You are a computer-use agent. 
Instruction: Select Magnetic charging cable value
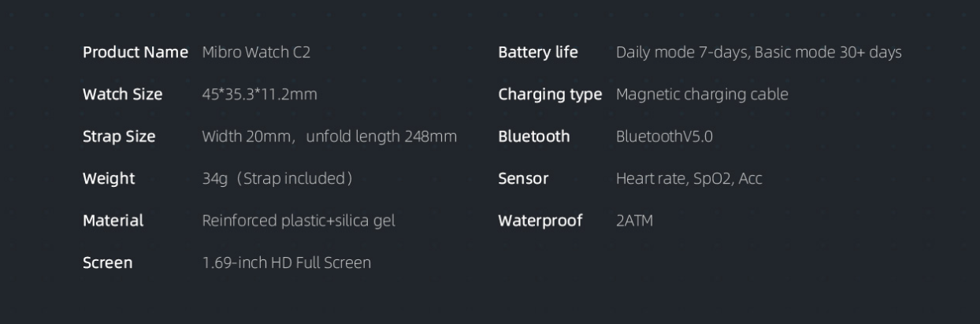pos(702,95)
